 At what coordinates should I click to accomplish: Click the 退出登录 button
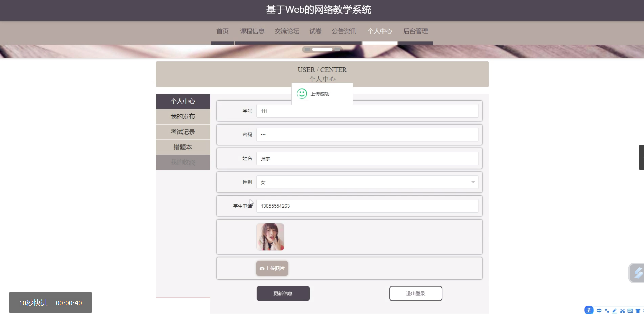click(416, 293)
